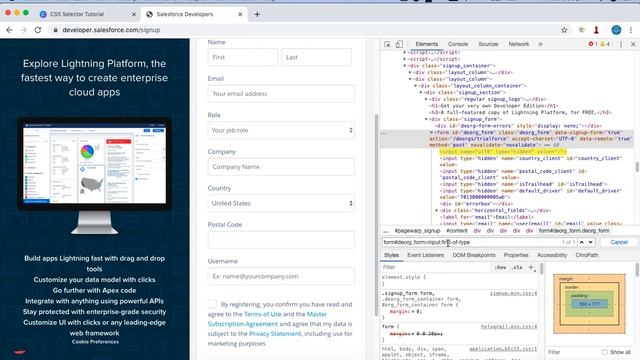Open the DOM Breakpoints pane

[474, 255]
